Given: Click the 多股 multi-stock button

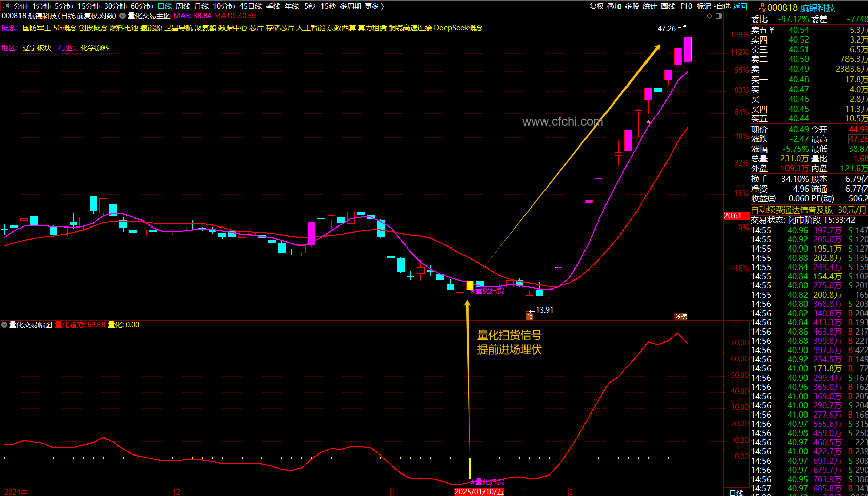Looking at the screenshot, I should pyautogui.click(x=632, y=6).
